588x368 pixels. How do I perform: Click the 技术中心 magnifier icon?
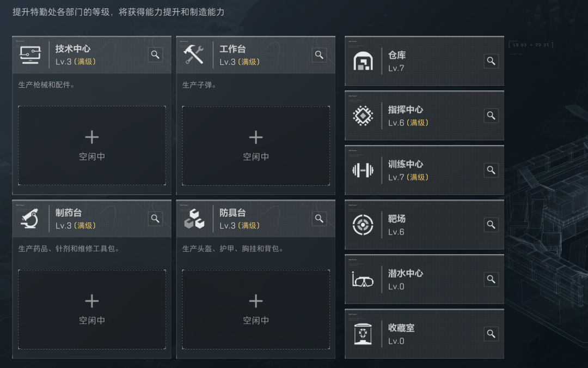[155, 55]
